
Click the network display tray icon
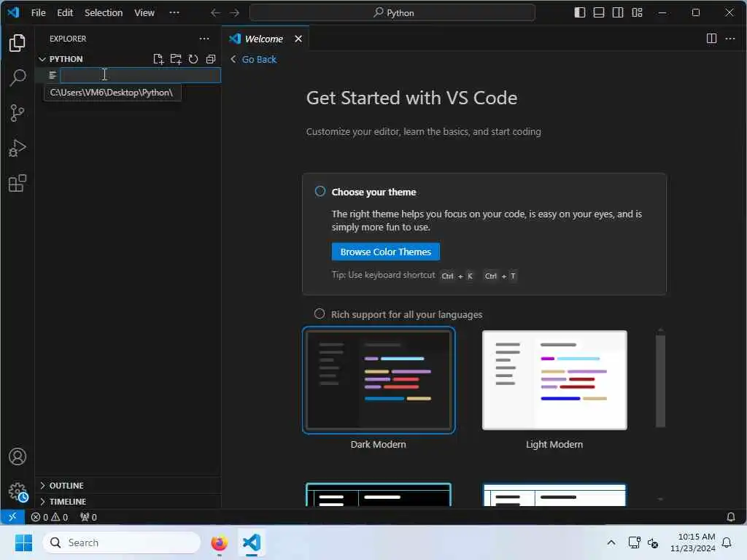[x=634, y=542]
